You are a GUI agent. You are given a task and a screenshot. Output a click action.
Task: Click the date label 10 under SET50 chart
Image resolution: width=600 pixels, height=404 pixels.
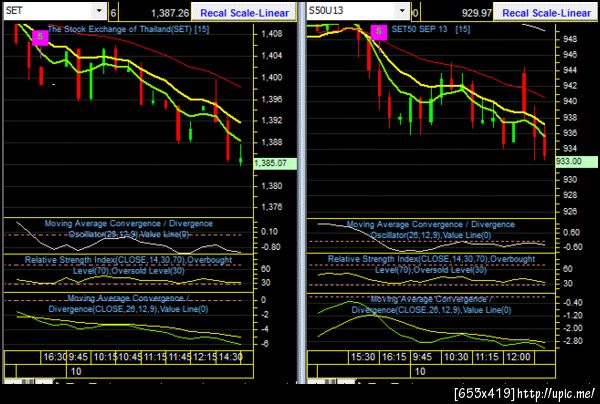point(420,371)
